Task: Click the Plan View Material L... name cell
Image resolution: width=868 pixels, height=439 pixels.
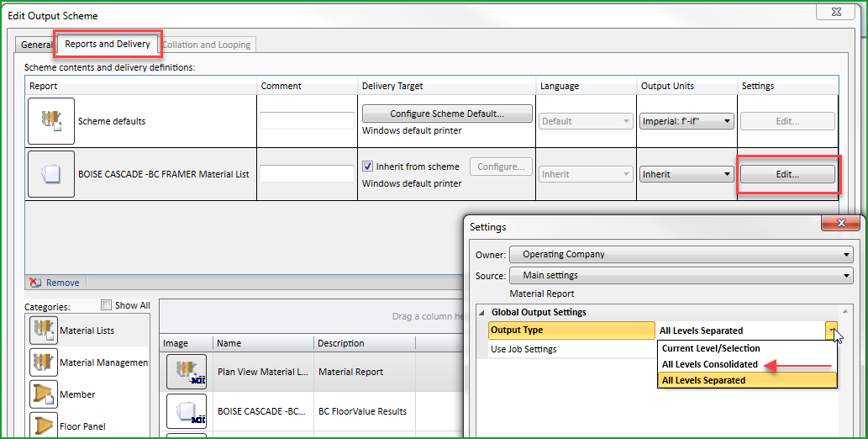Action: point(262,372)
